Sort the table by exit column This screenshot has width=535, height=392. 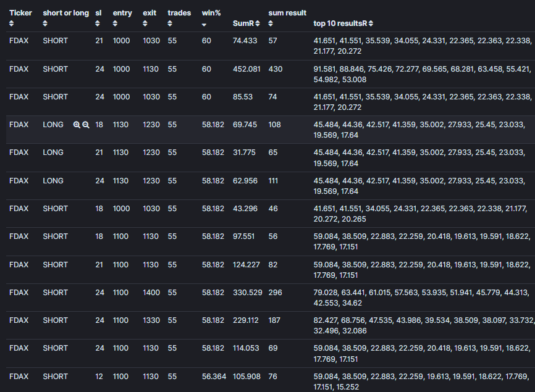pos(145,23)
